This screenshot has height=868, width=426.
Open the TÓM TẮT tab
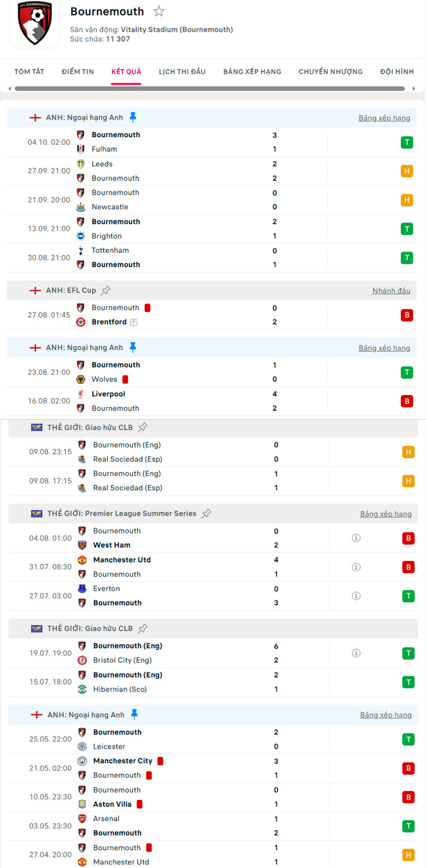pyautogui.click(x=29, y=72)
